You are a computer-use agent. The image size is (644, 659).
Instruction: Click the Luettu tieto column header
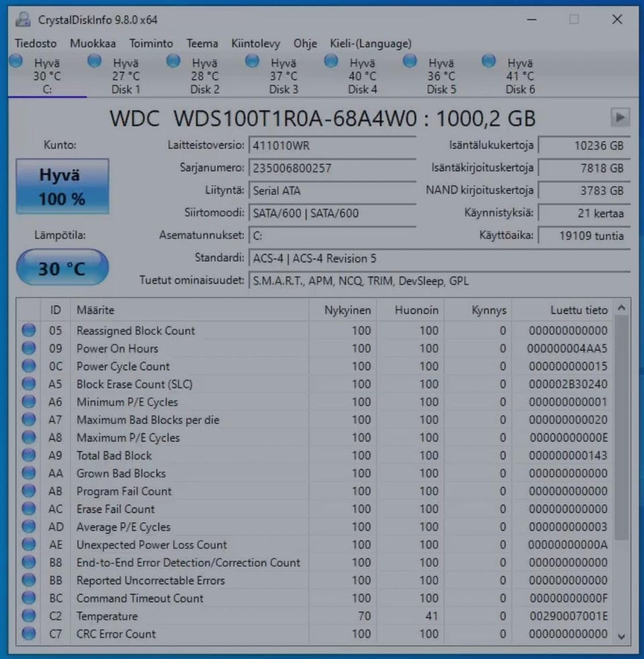coord(563,310)
